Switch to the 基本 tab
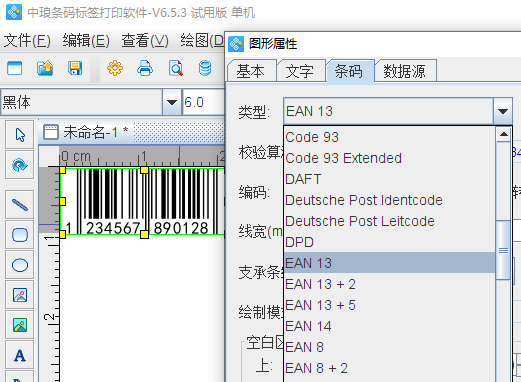 (x=251, y=71)
